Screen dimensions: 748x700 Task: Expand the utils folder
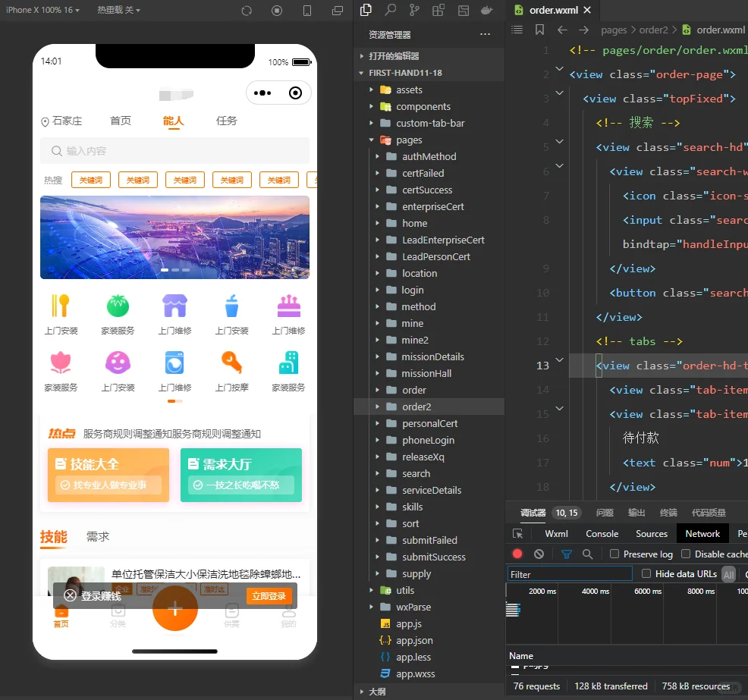pyautogui.click(x=429, y=590)
